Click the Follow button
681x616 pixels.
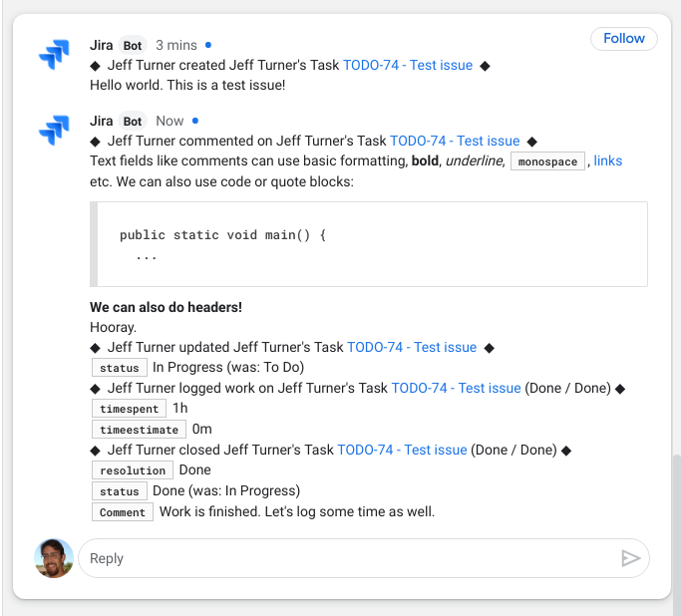(624, 39)
